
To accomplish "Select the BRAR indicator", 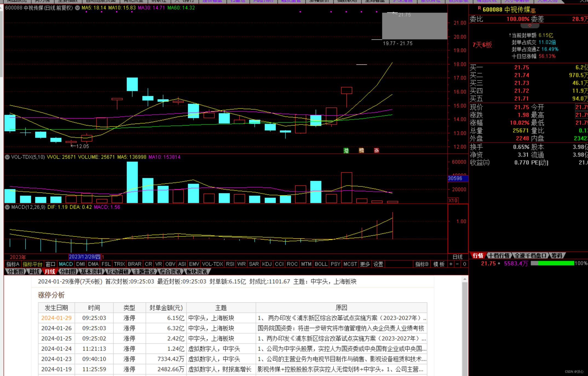I will click(x=135, y=264).
